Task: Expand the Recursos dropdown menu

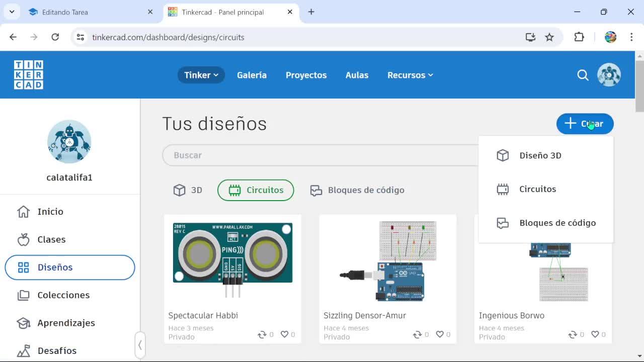Action: coord(410,75)
